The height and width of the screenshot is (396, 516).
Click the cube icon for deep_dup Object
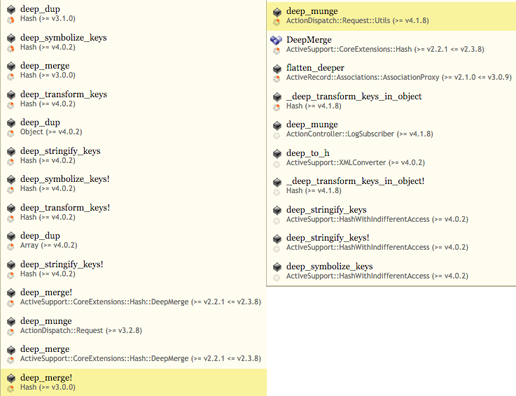(11, 123)
